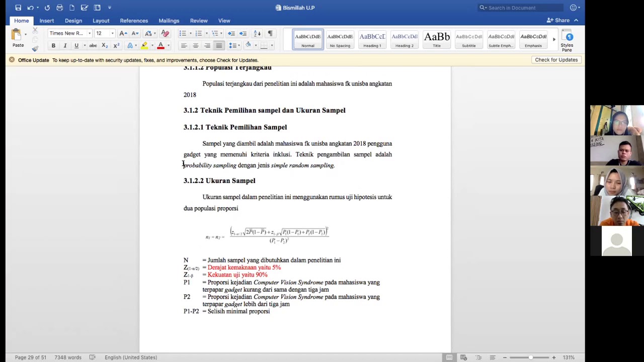Apply the Title style
The image size is (644, 362).
[x=437, y=39]
